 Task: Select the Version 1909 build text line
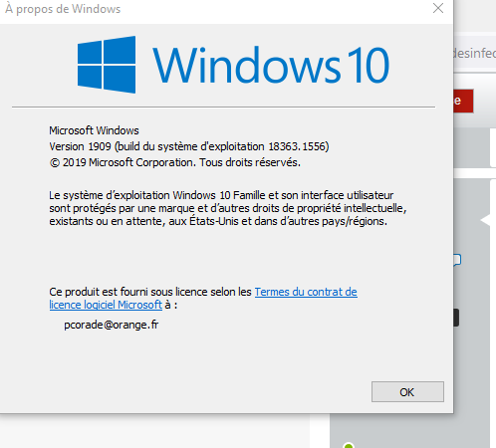[x=189, y=146]
